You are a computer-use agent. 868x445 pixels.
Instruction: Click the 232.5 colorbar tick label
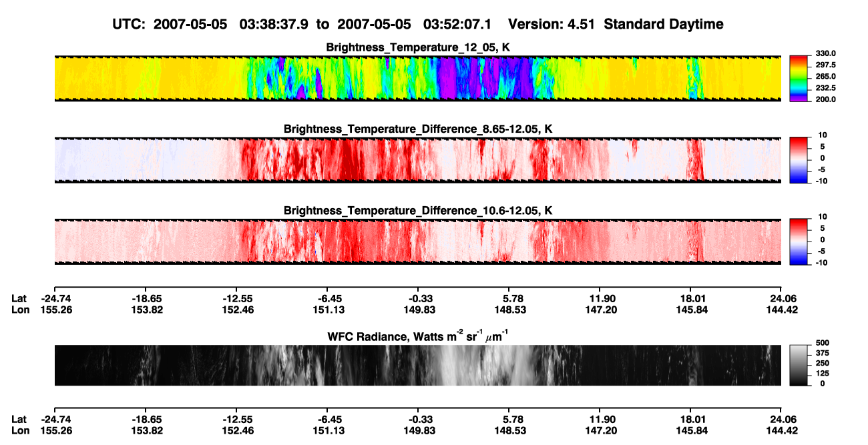(x=826, y=87)
